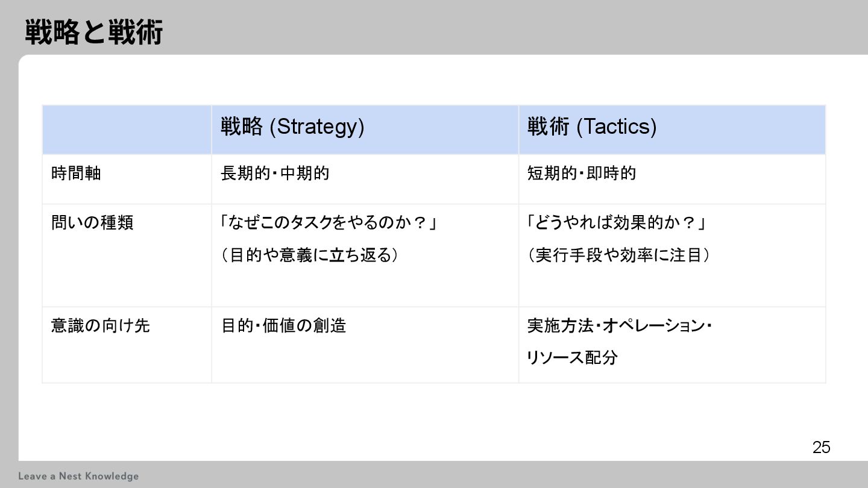Viewport: 868px width, 488px height.
Task: Click the 短期的・即時的 cell text
Action: click(x=582, y=174)
